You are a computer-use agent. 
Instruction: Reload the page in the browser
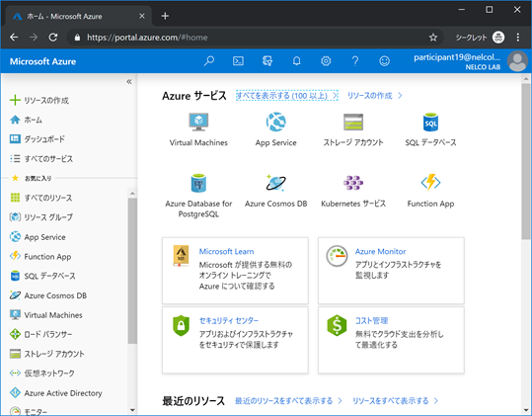[x=53, y=37]
